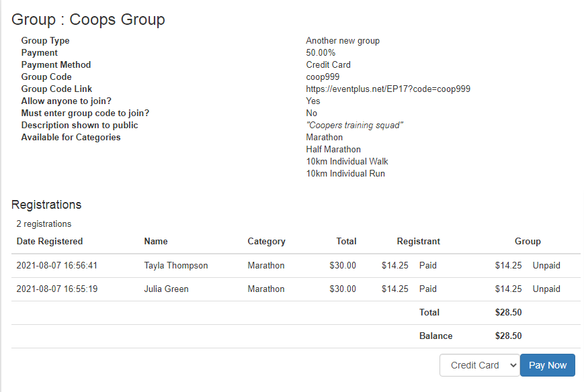584x392 pixels.
Task: Click the coop999 group code value
Action: [323, 77]
